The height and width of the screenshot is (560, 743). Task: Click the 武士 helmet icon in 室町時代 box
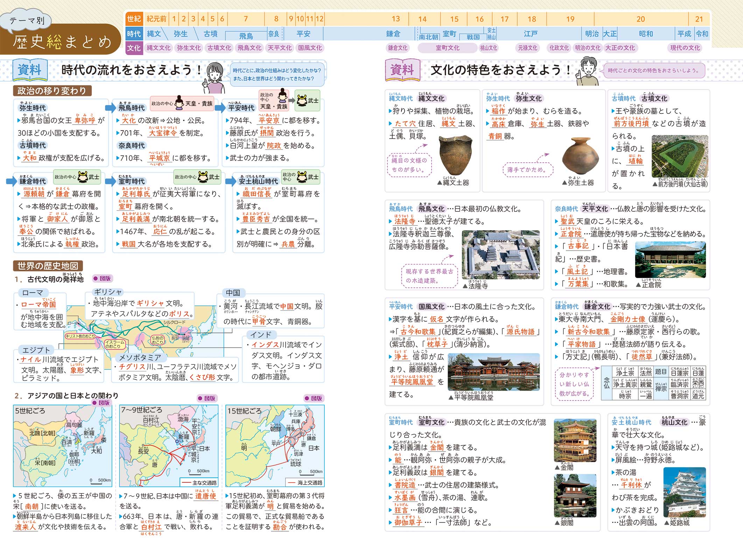click(x=203, y=177)
